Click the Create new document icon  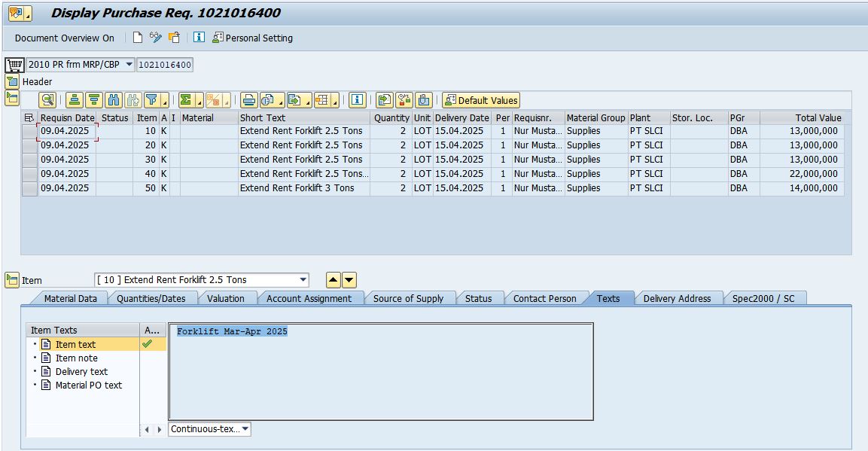click(138, 38)
